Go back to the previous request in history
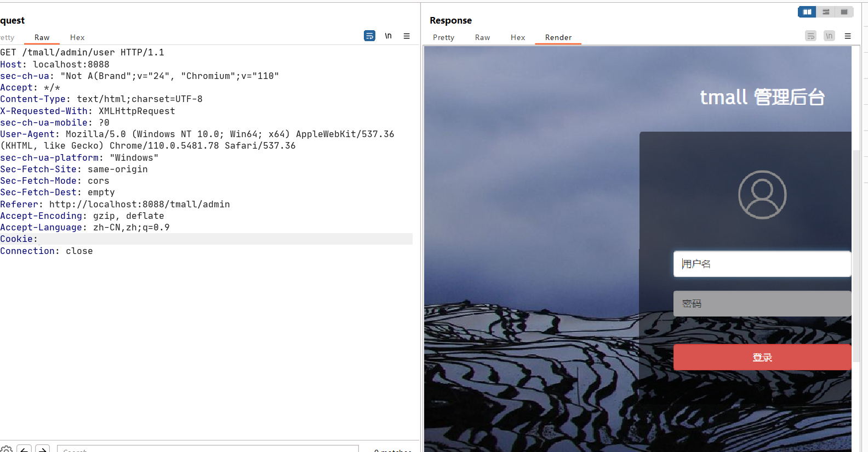Image resolution: width=868 pixels, height=452 pixels. click(24, 449)
